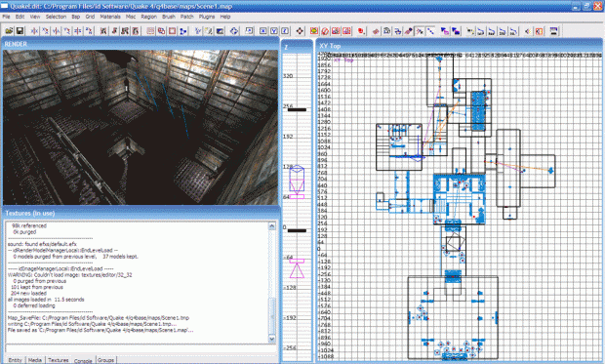Flip selection along the X axis
Screen dimensions: 605x364
[x=34, y=31]
